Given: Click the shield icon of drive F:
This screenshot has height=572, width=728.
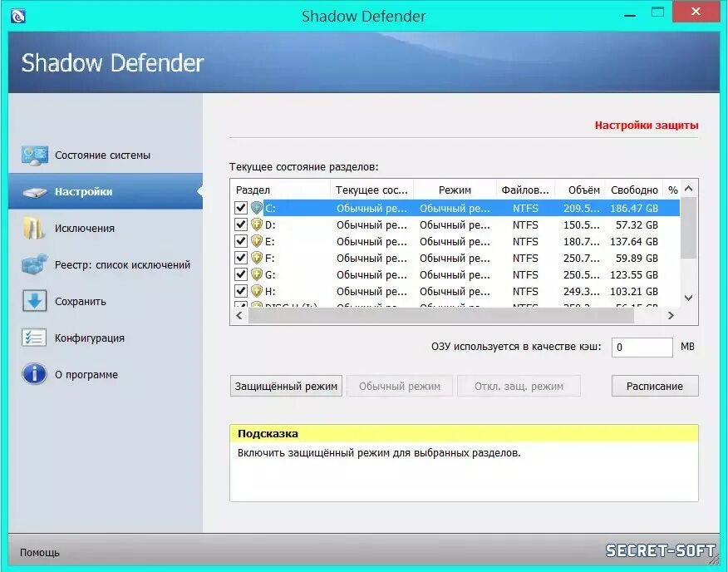Looking at the screenshot, I should coord(256,258).
